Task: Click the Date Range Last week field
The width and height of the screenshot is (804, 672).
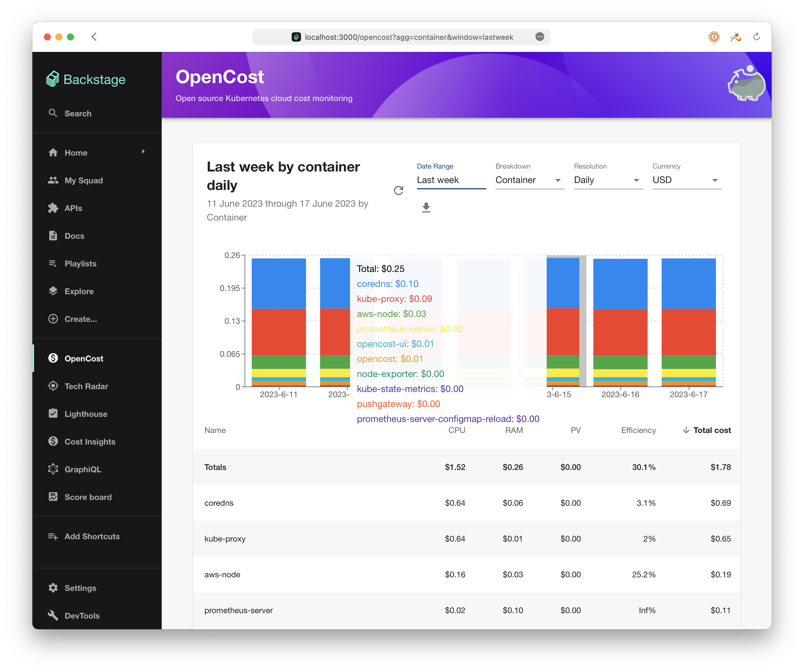Action: point(451,180)
